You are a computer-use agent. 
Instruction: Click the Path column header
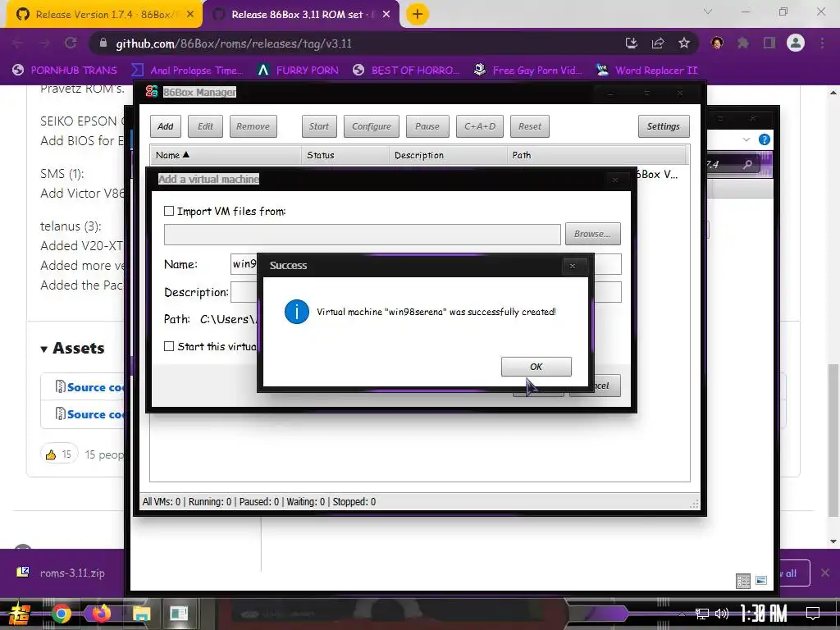pos(596,155)
